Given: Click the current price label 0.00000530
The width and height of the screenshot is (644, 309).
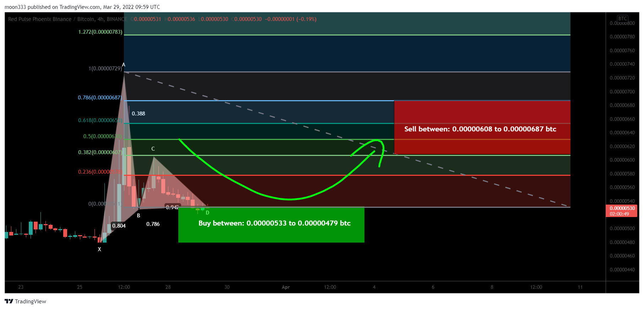Looking at the screenshot, I should (x=622, y=211).
